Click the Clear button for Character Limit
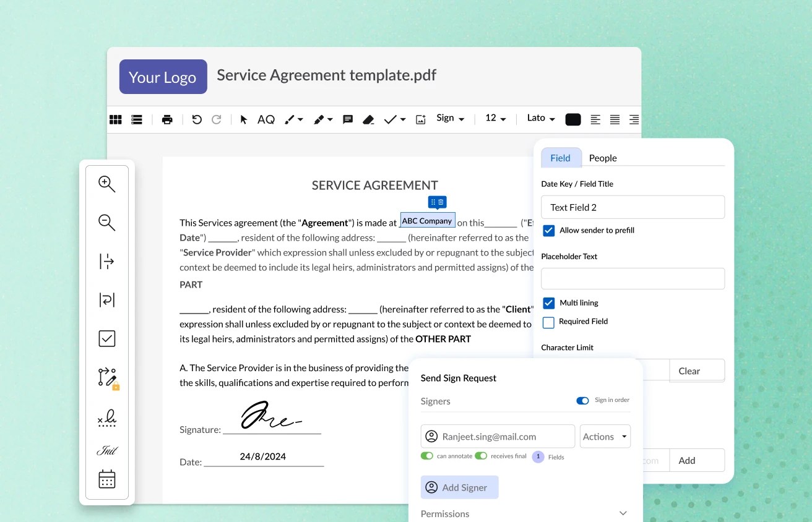812x522 pixels. tap(697, 370)
